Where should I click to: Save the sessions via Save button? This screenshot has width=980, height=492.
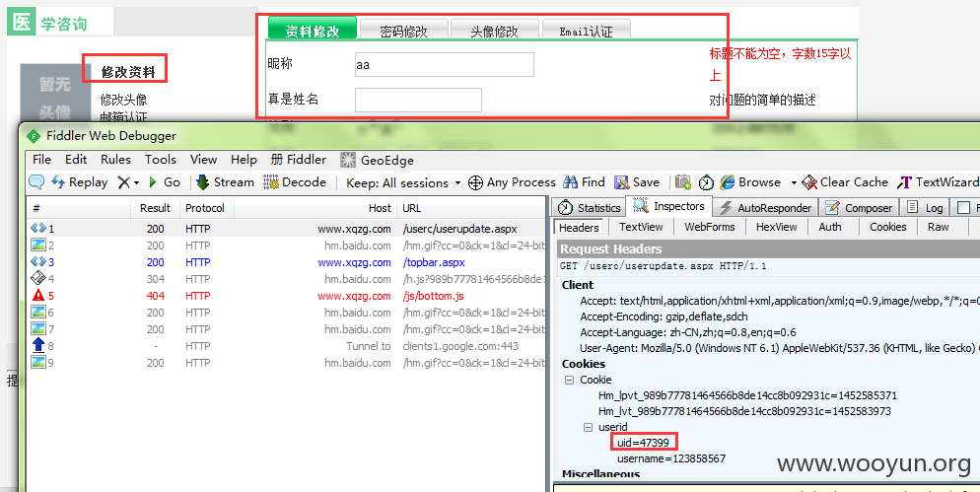tap(636, 182)
